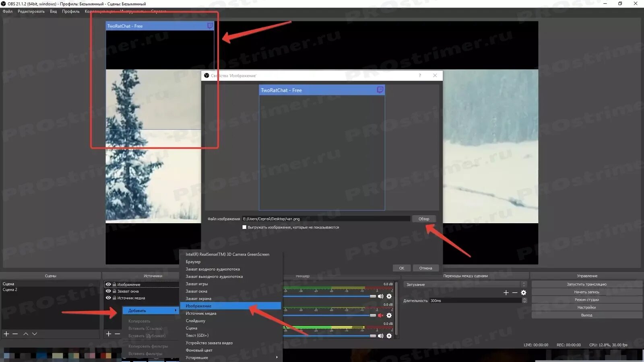Move the scene up in the Сцены list
The image size is (644, 362).
[26, 334]
